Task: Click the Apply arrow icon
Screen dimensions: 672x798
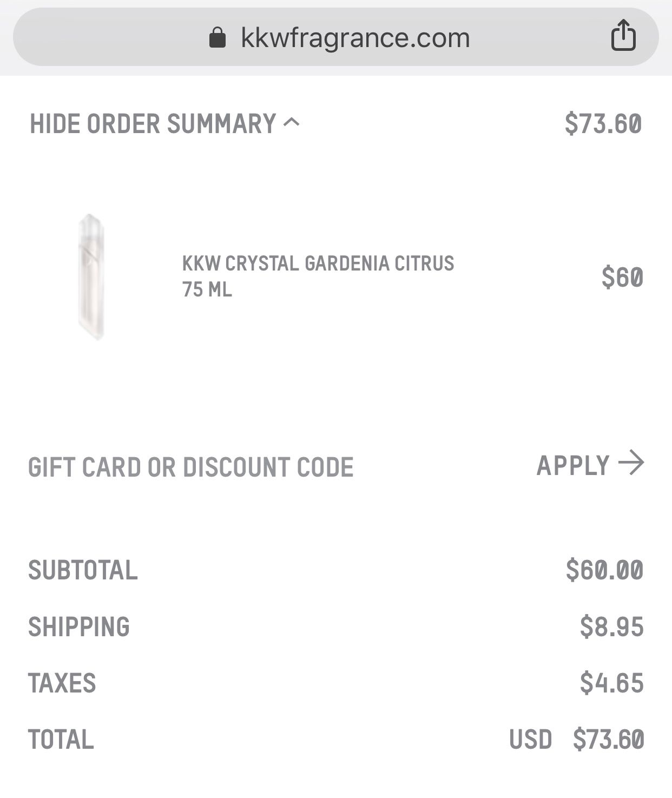Action: [631, 463]
